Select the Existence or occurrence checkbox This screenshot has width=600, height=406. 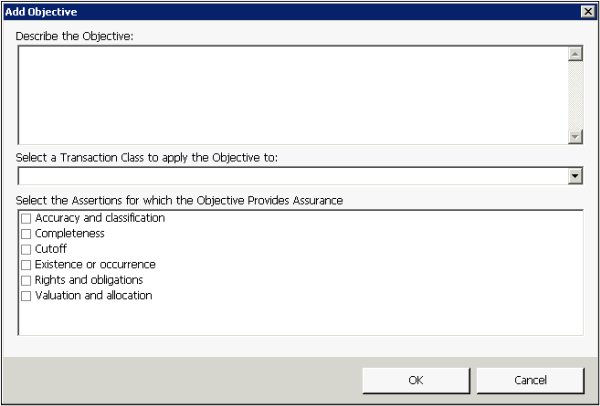tap(27, 265)
